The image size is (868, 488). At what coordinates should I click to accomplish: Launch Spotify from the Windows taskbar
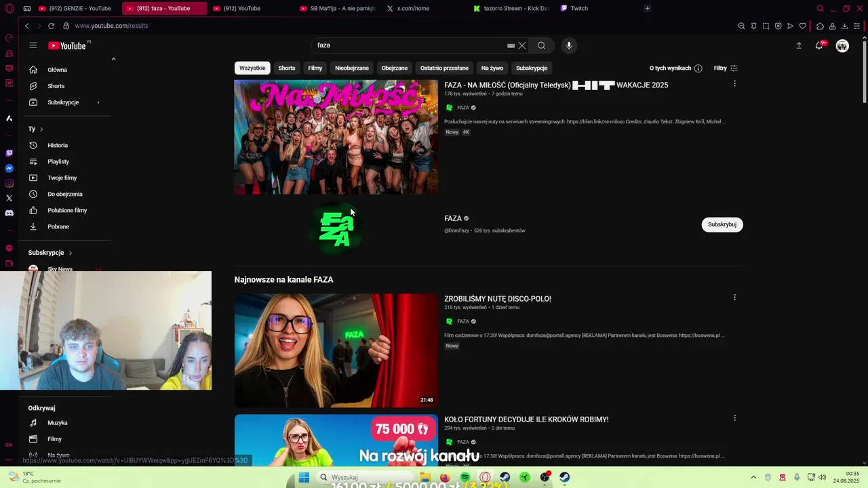465,478
